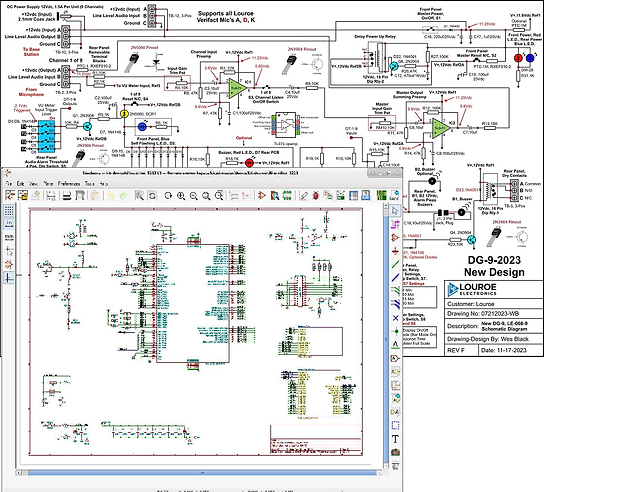Viewport: 643px width, 492px height.
Task: Select the Bus to bus entry tool
Action: pyautogui.click(x=395, y=304)
